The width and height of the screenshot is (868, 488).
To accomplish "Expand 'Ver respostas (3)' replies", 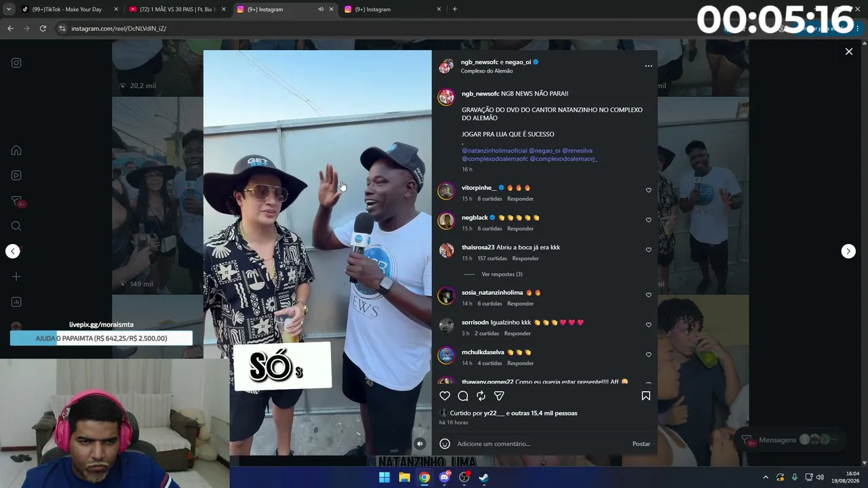I will (502, 274).
